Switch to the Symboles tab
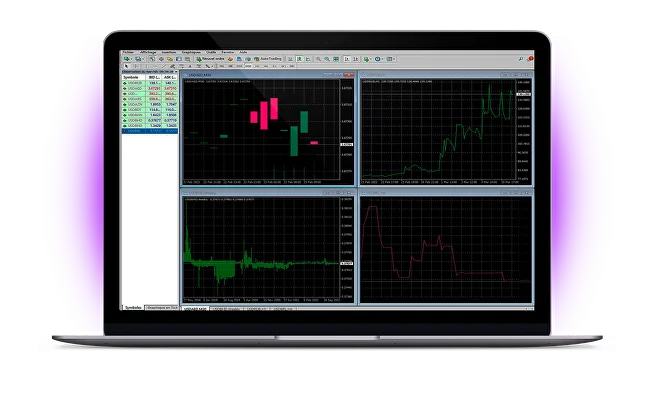This screenshot has width=655, height=393. tap(133, 307)
